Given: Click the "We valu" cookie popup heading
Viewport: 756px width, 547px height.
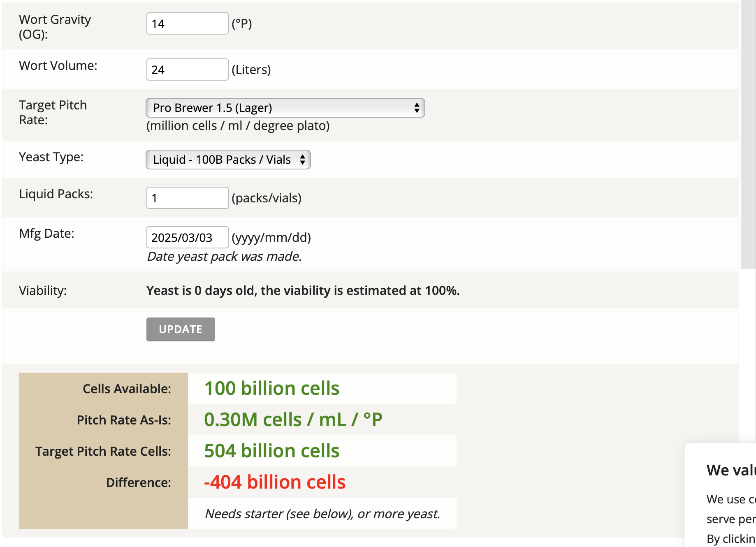Looking at the screenshot, I should tap(730, 470).
